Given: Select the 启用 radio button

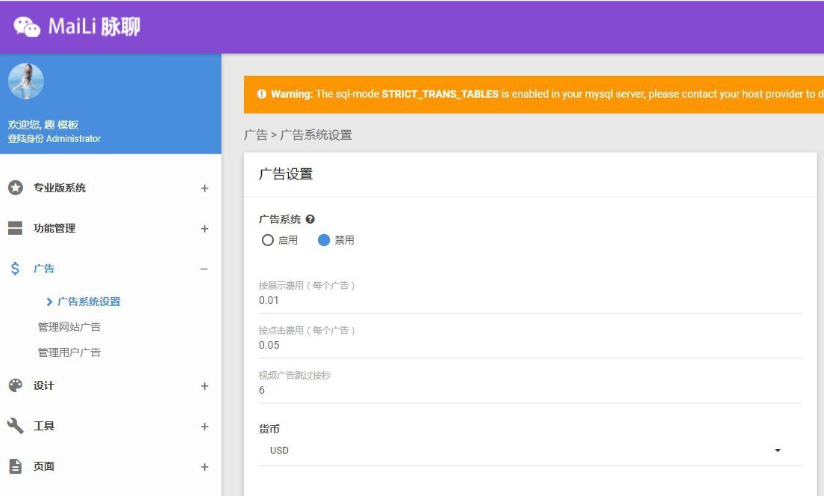Looking at the screenshot, I should (267, 240).
